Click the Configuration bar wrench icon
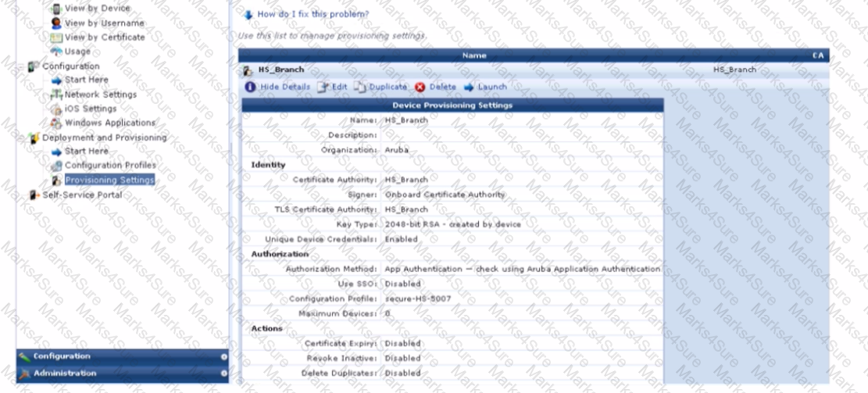Viewport: 868px width, 393px height. coord(23,356)
